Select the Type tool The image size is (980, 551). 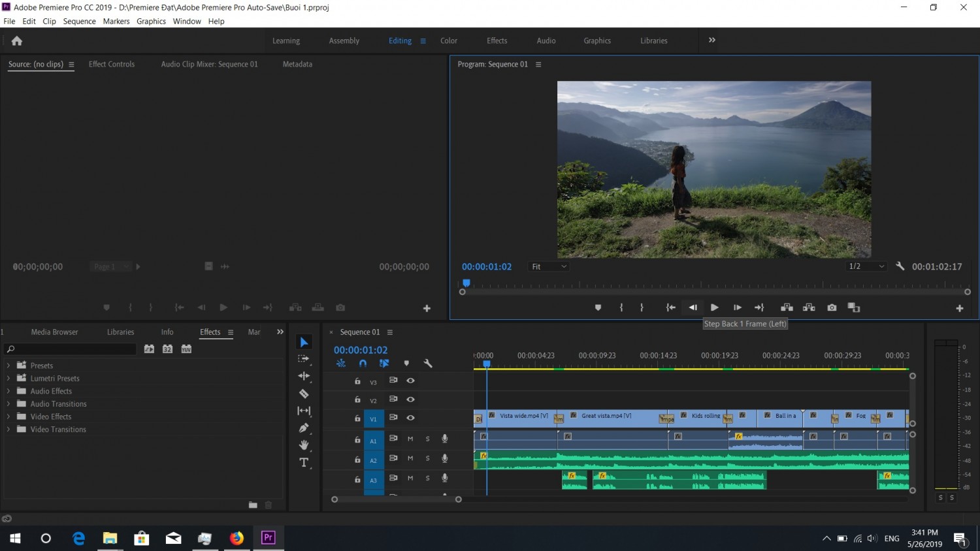click(x=304, y=463)
